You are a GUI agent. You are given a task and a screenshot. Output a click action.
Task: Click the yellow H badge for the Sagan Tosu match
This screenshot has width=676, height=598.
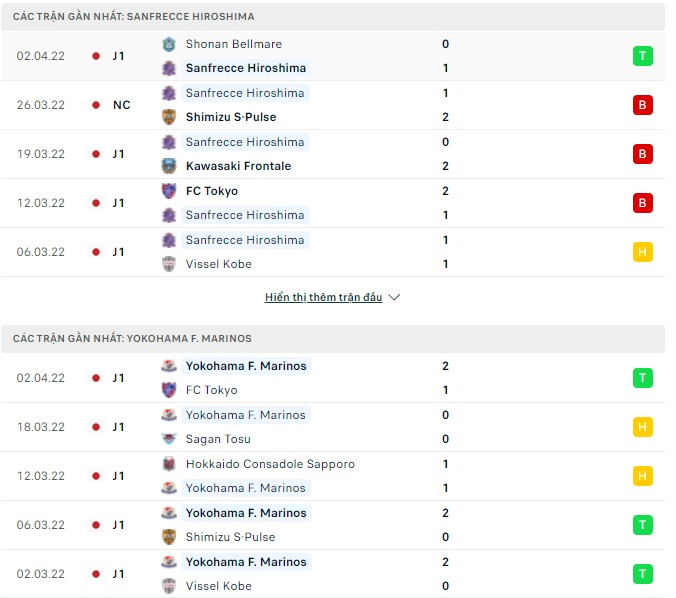point(642,427)
